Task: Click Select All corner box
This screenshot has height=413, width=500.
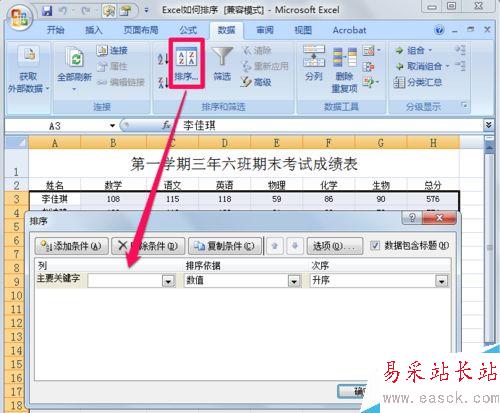Action: pyautogui.click(x=17, y=143)
